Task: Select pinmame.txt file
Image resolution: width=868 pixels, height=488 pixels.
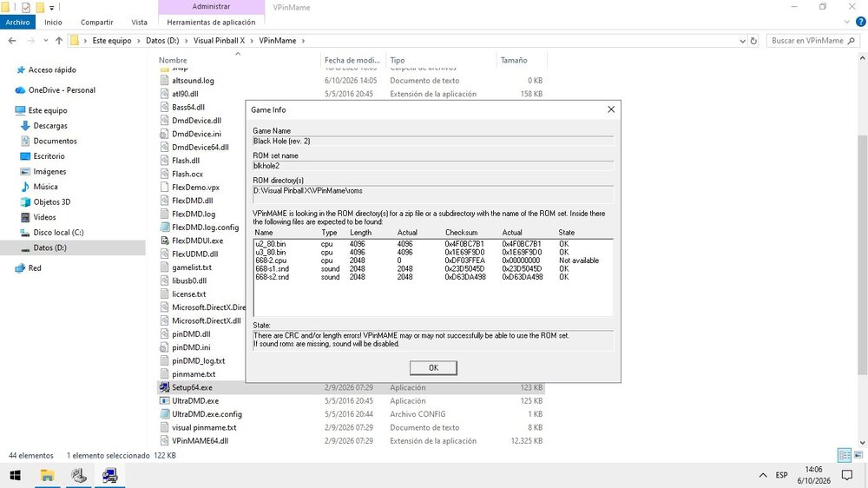Action: pos(194,374)
